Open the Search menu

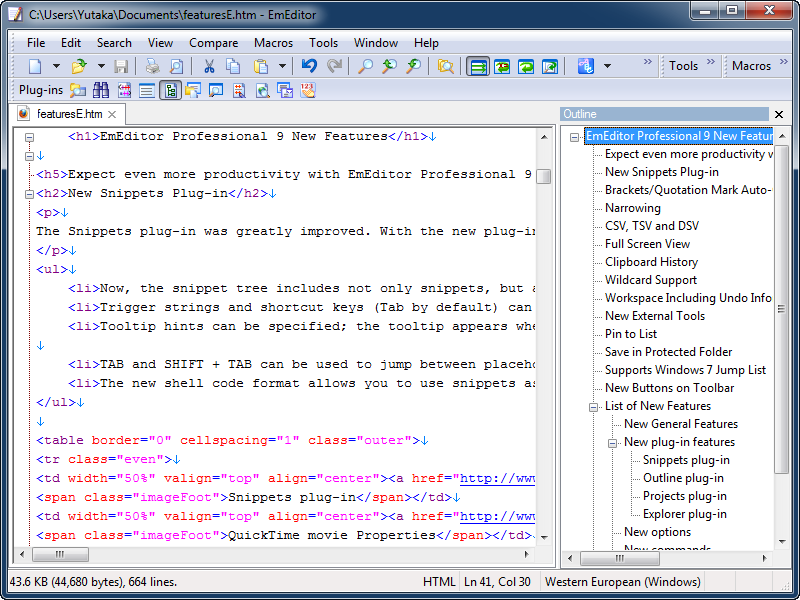point(114,43)
